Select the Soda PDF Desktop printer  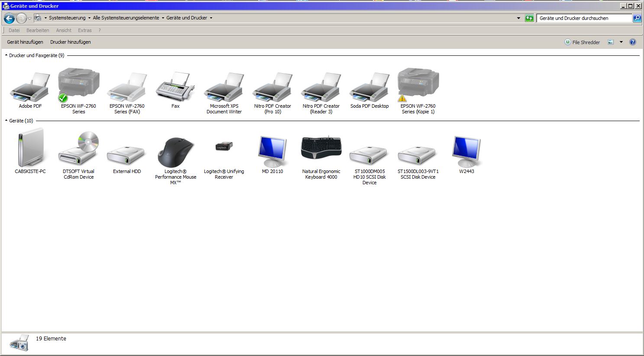369,90
